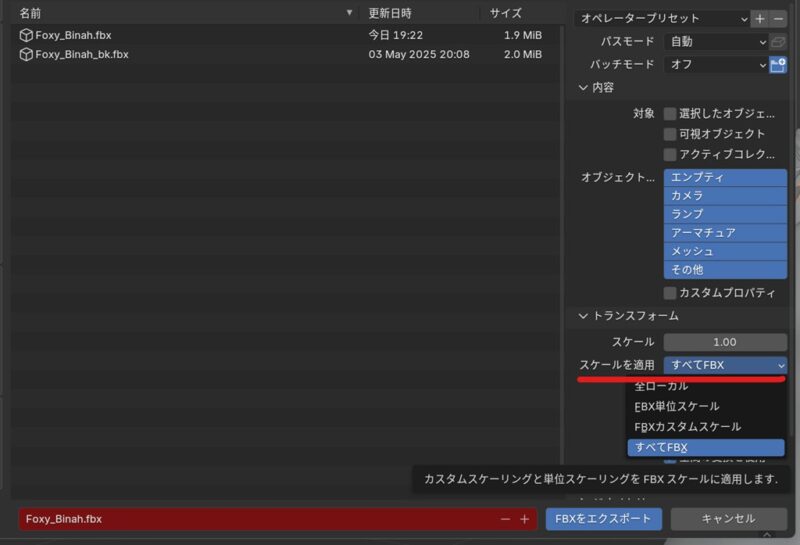Choose FBXカスタムスケール in the dropdown list
This screenshot has width=800, height=545.
point(687,427)
